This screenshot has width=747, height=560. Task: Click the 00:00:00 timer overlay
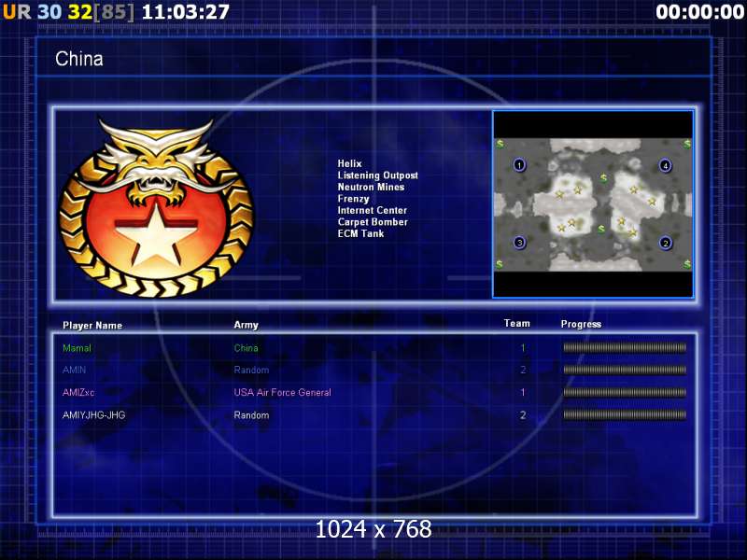699,12
